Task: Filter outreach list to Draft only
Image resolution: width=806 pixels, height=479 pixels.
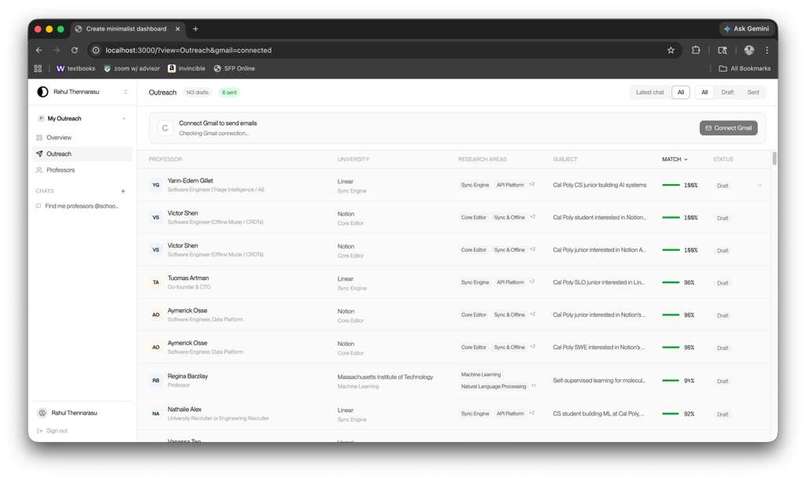Action: [727, 93]
